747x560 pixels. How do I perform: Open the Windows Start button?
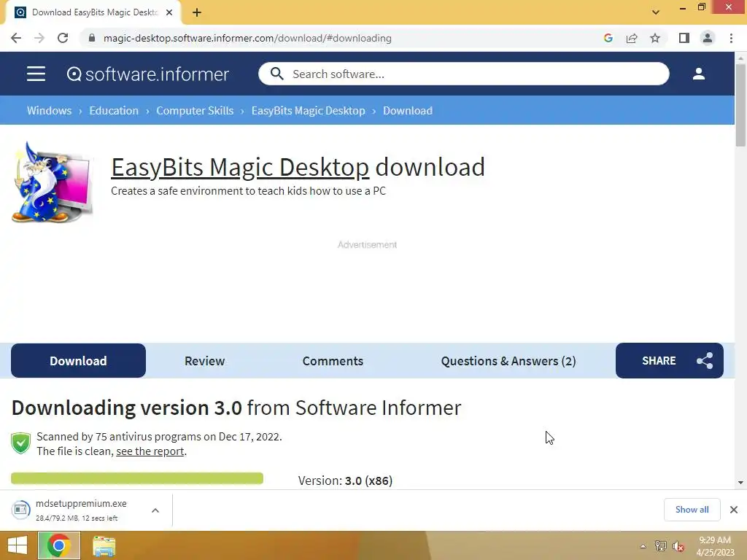pos(18,545)
